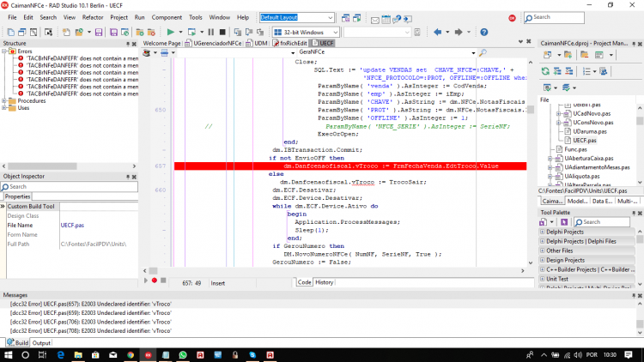Click the play macro triangle icon

coord(145,281)
